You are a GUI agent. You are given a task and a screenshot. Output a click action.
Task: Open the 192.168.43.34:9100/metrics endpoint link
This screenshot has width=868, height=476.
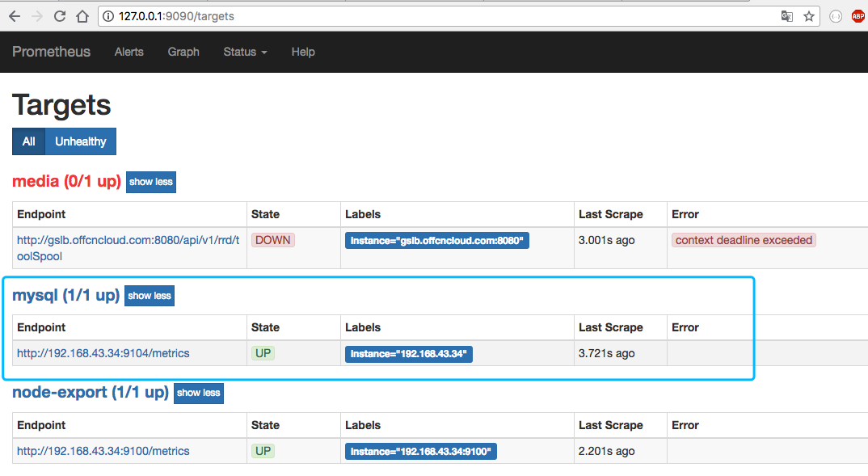coord(103,451)
